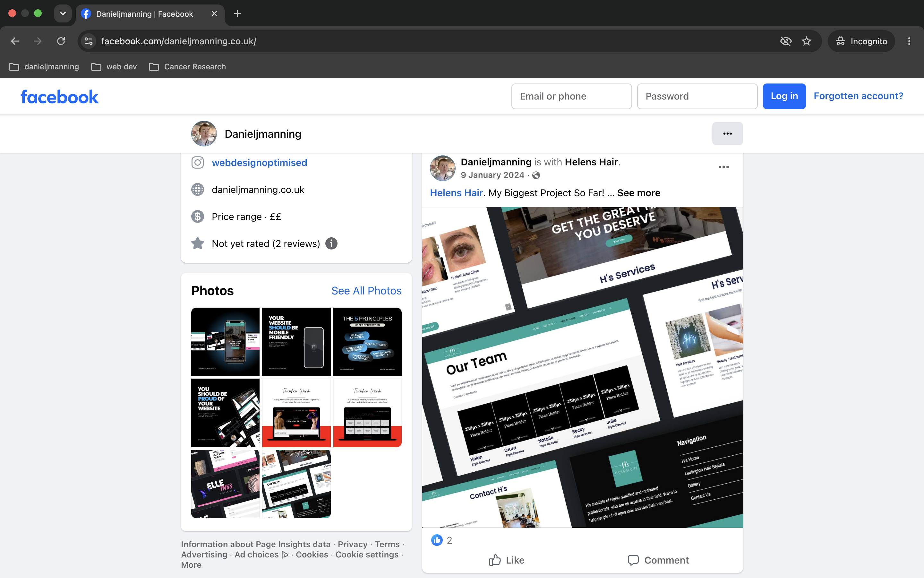Open the Forgotten account link
The width and height of the screenshot is (924, 578).
tap(858, 96)
